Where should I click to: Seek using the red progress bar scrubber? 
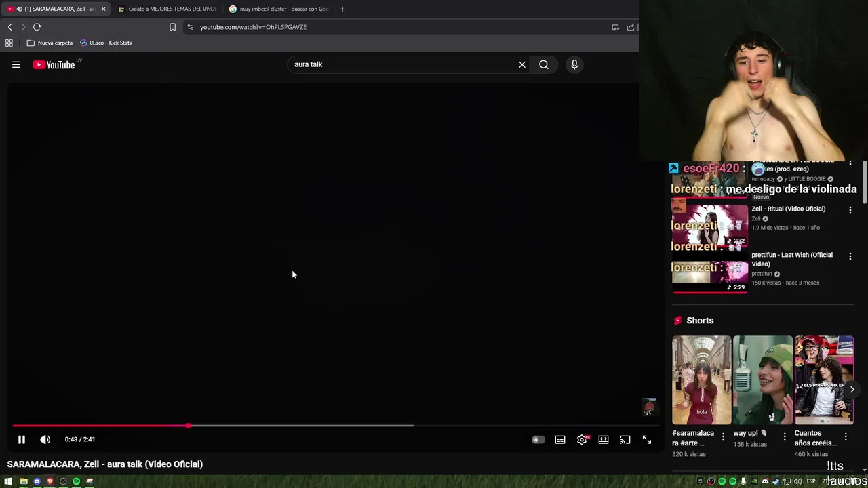[x=189, y=426]
